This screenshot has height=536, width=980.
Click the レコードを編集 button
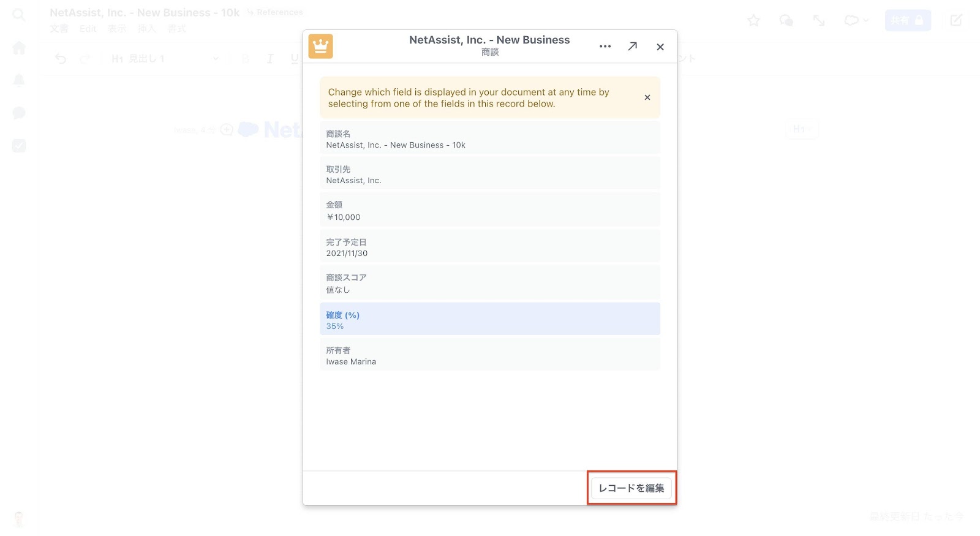[x=631, y=488]
